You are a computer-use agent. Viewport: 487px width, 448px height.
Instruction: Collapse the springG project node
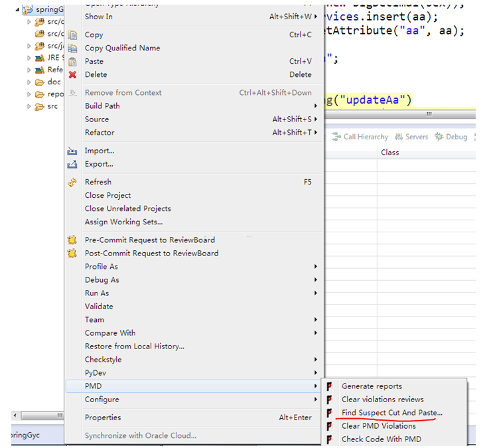[x=17, y=10]
